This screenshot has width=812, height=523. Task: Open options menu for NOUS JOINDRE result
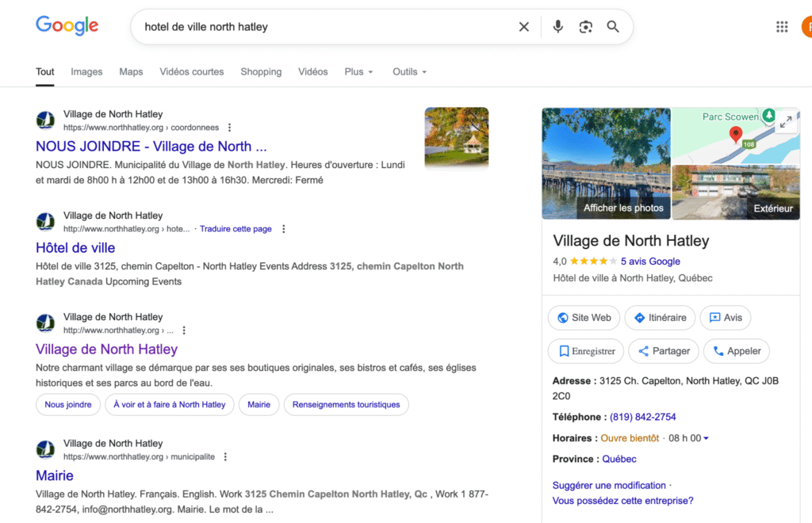[229, 128]
